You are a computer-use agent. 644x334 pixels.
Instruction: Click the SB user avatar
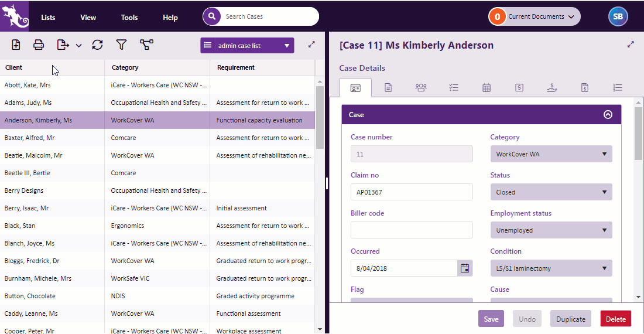pyautogui.click(x=618, y=16)
